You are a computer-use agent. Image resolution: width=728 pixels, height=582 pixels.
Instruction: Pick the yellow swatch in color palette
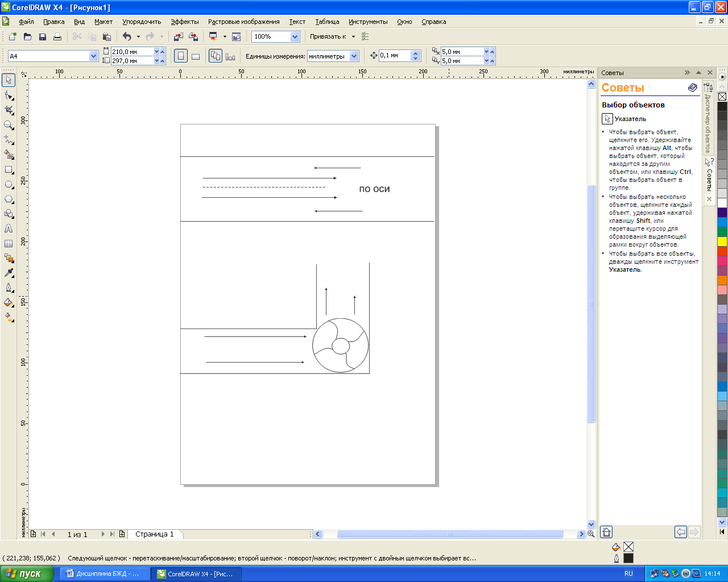tap(722, 242)
